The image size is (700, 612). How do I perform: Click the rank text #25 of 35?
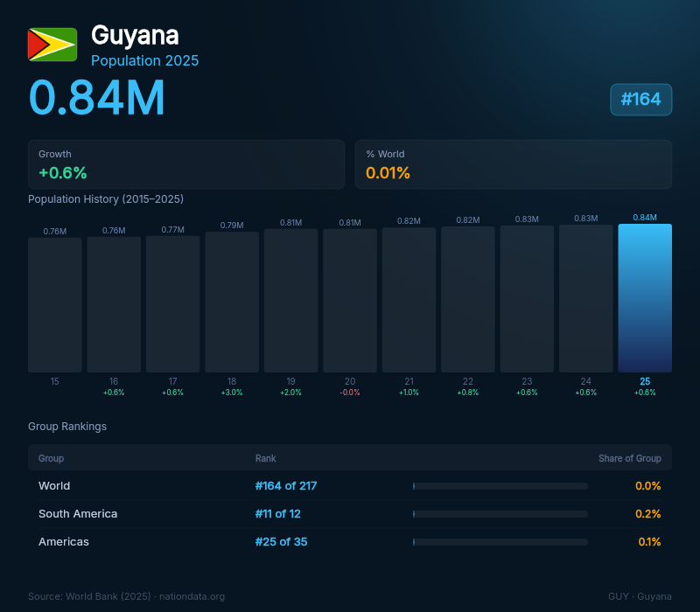(x=281, y=541)
